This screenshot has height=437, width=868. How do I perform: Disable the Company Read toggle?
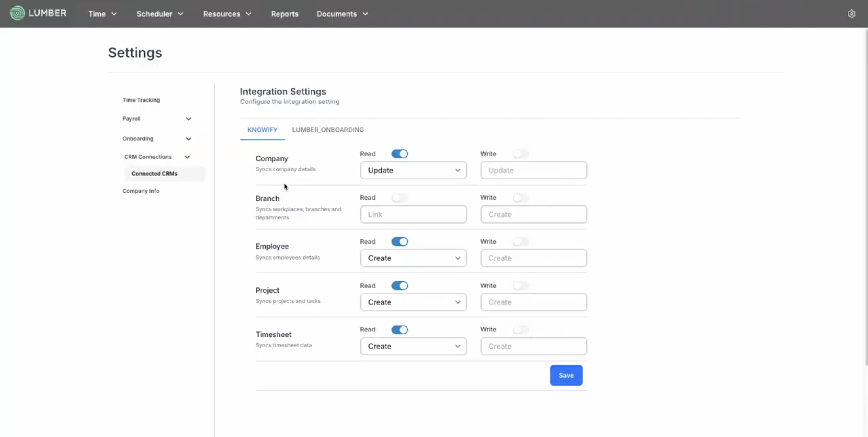pos(400,154)
